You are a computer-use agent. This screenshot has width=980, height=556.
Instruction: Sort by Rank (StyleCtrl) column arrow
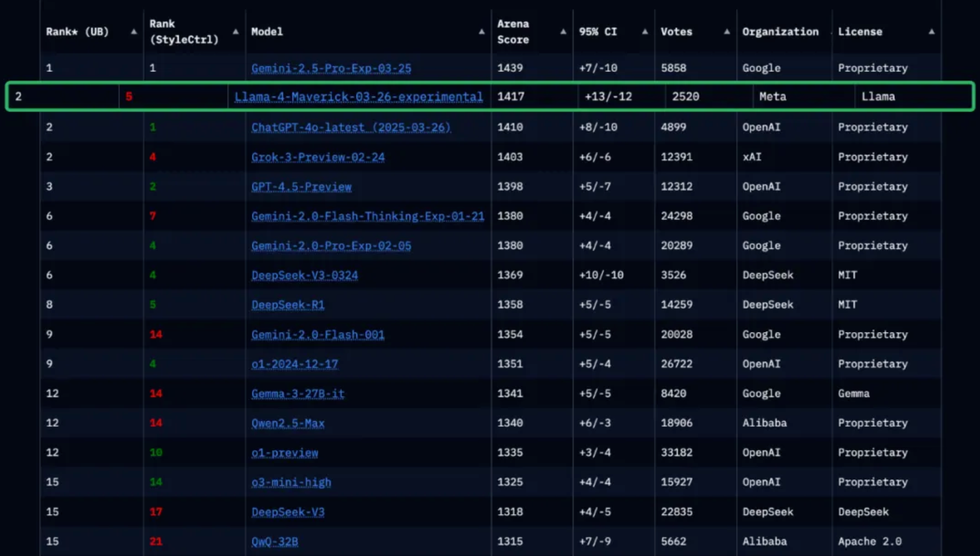click(x=235, y=32)
